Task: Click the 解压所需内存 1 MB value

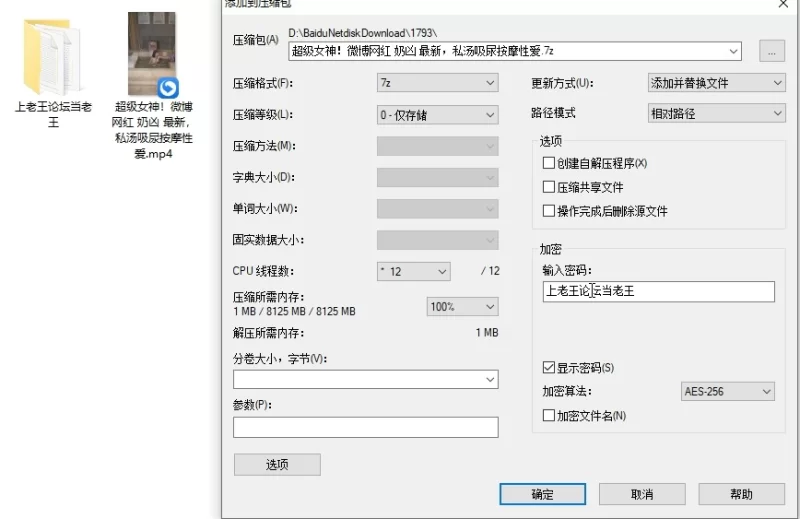Action: pyautogui.click(x=487, y=333)
